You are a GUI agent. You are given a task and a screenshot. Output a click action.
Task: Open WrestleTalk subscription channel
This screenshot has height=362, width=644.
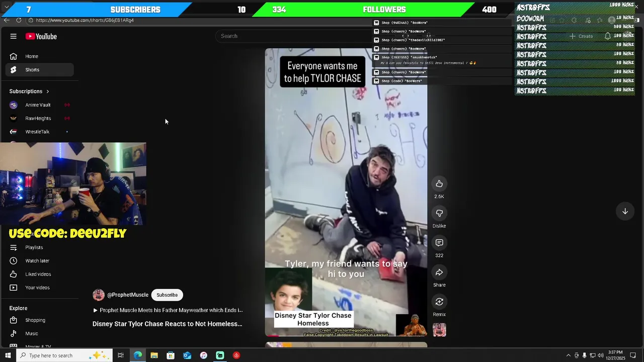coord(39,132)
